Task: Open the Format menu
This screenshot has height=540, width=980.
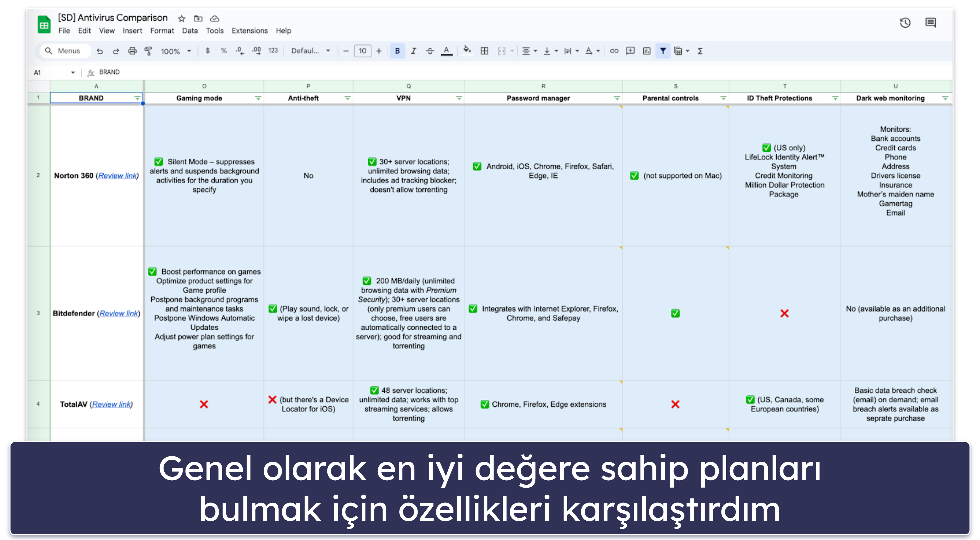Action: click(x=162, y=31)
